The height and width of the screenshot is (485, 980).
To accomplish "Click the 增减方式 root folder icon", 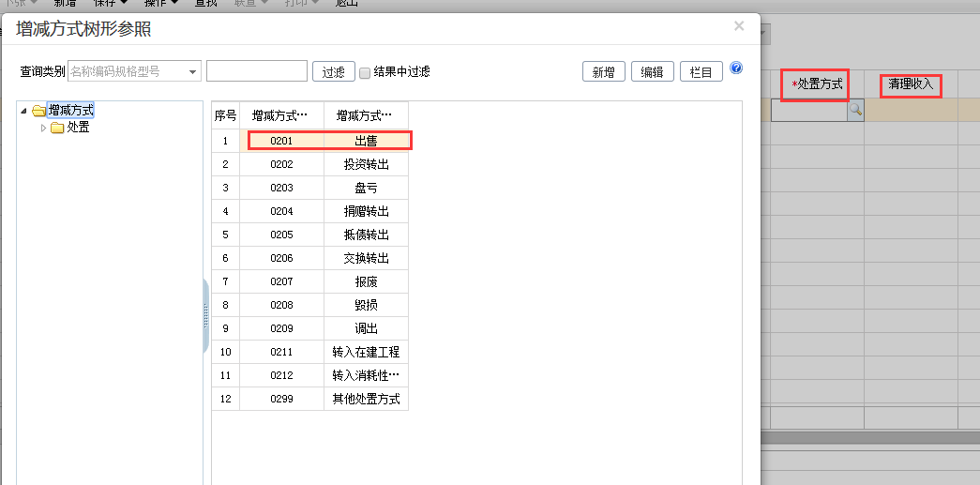I will click(38, 111).
